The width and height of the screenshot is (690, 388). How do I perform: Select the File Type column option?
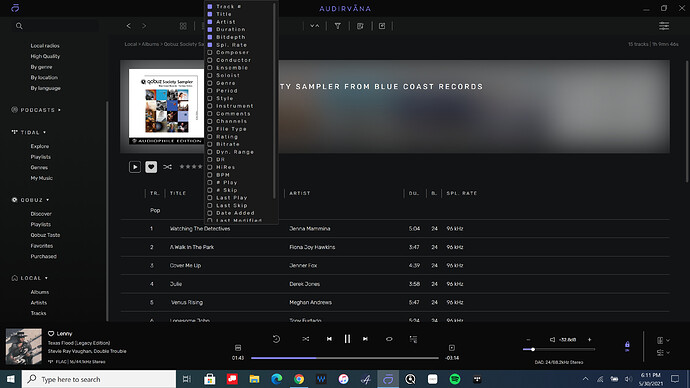pyautogui.click(x=231, y=129)
